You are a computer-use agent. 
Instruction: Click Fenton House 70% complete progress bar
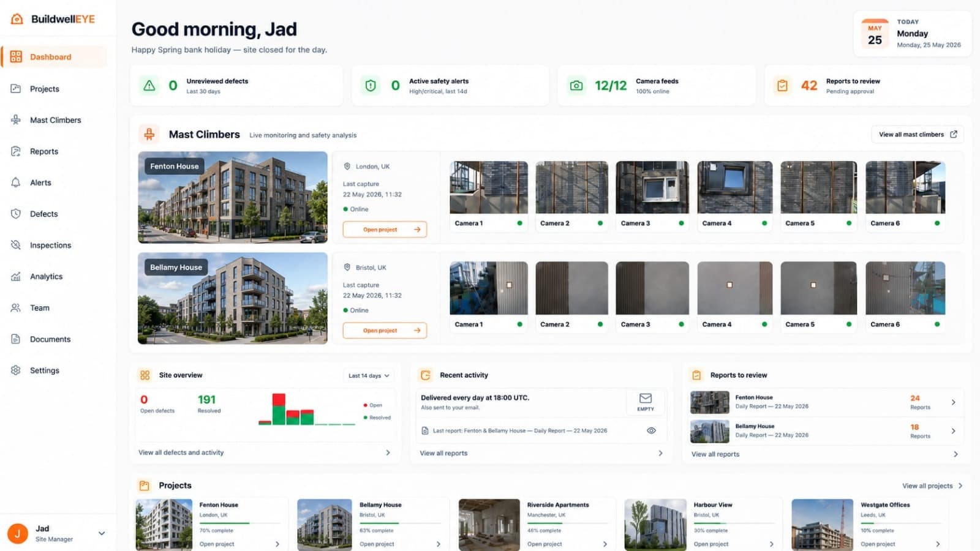pyautogui.click(x=239, y=523)
